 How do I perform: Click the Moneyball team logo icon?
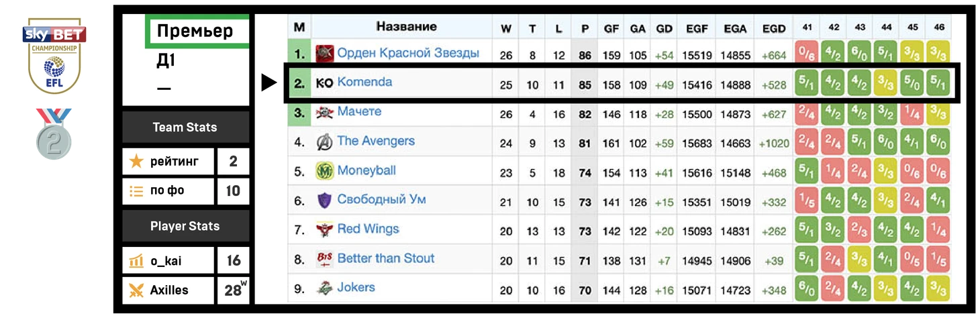tap(325, 171)
